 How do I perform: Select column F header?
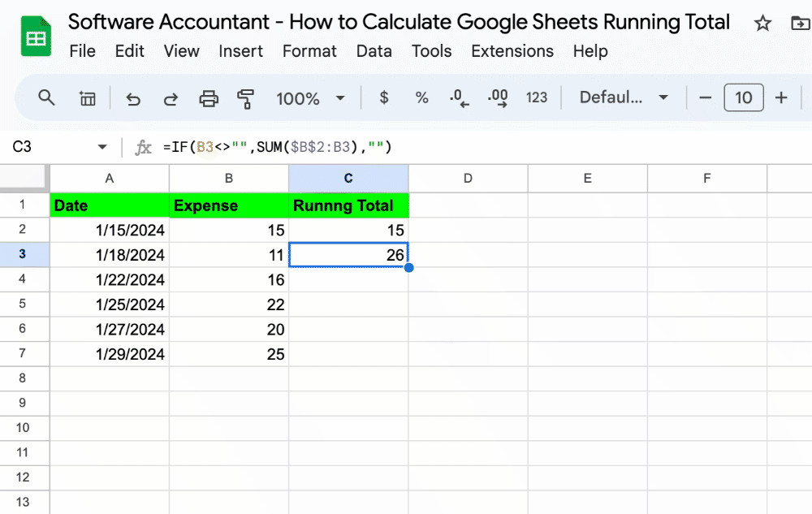(x=707, y=179)
